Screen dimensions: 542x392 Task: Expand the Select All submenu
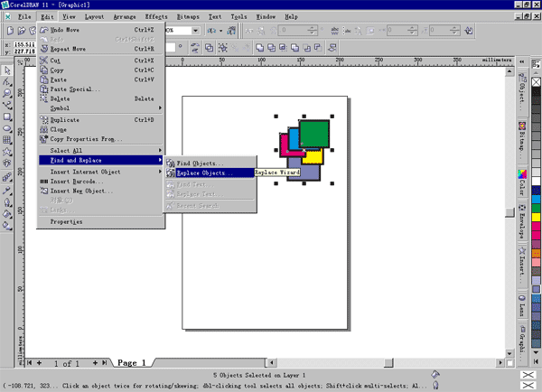pyautogui.click(x=160, y=150)
